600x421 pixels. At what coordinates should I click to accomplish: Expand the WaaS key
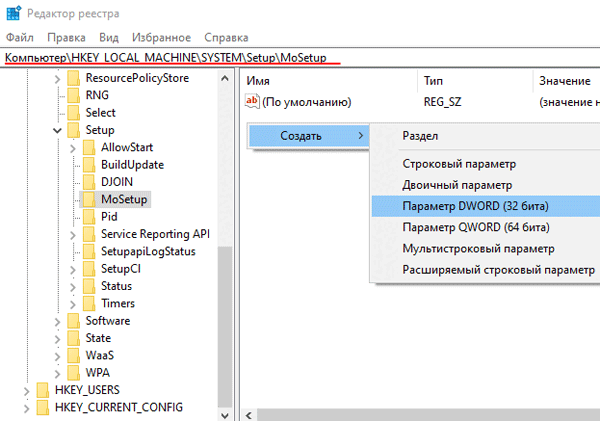point(57,356)
